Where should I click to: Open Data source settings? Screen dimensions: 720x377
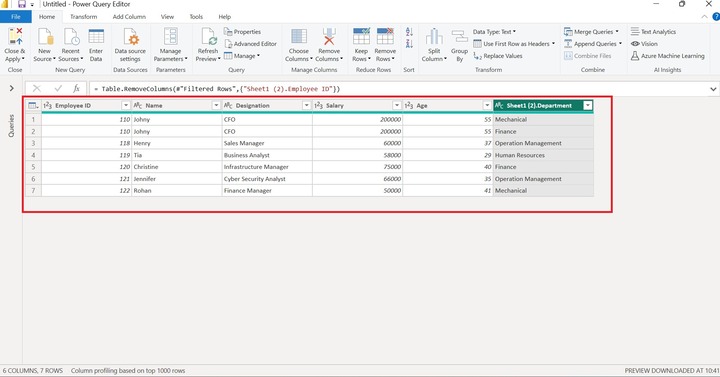[x=130, y=36]
